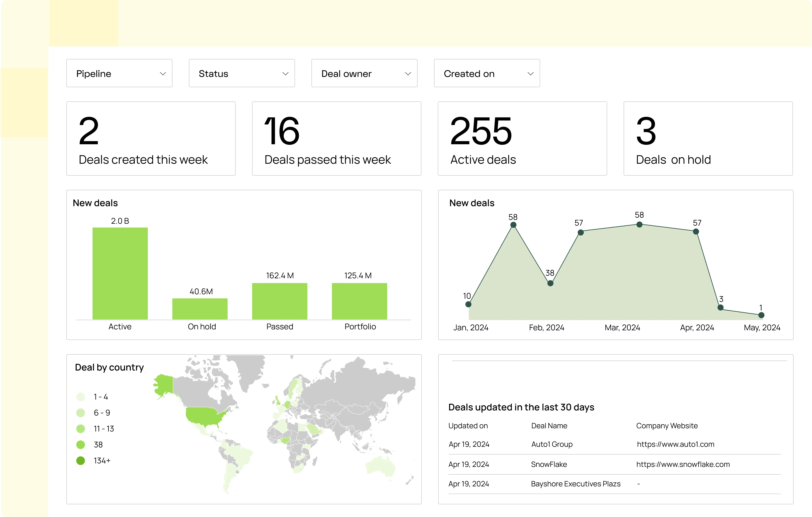
Task: Click the Mar, 2024 axis label
Action: coord(623,327)
